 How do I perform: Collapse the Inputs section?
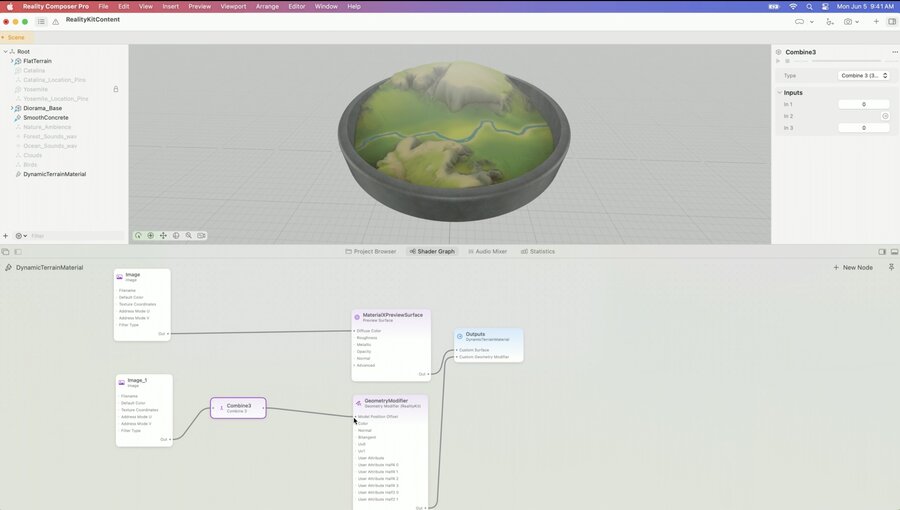click(779, 92)
